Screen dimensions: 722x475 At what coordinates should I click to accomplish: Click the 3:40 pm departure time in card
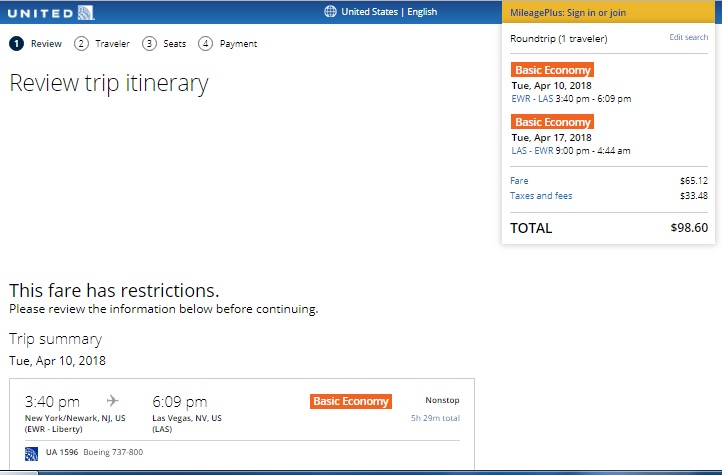(x=52, y=402)
